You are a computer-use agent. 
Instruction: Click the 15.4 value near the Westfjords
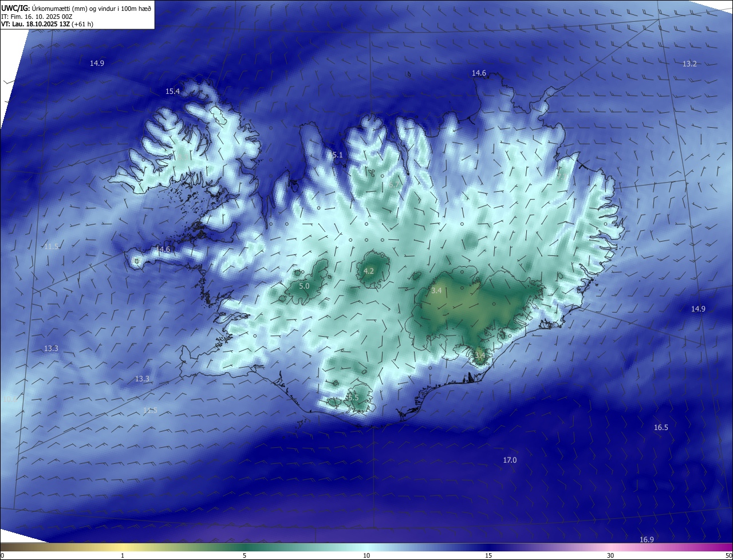pos(172,92)
